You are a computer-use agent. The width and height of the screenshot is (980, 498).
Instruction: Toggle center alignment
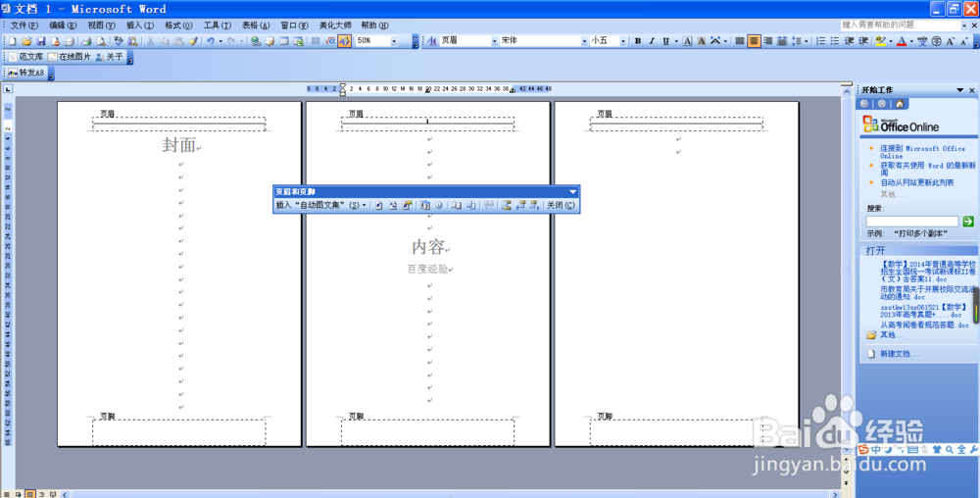click(754, 41)
